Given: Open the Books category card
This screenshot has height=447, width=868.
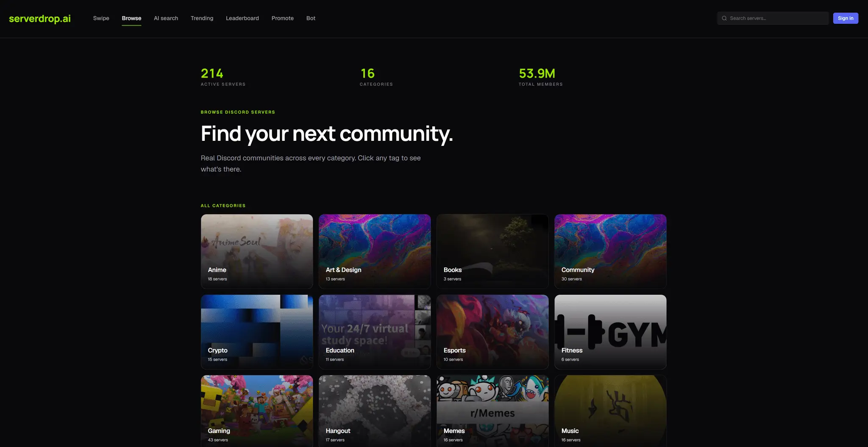Looking at the screenshot, I should point(492,251).
